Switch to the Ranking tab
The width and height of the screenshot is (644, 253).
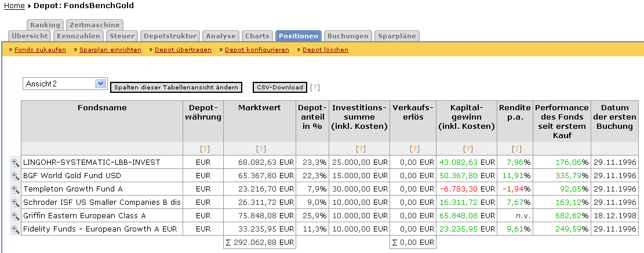click(x=45, y=25)
